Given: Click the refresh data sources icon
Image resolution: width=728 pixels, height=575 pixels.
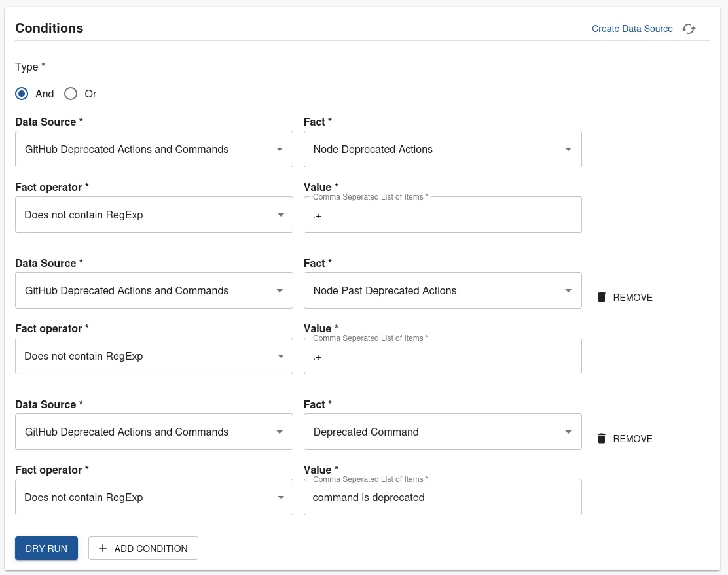Looking at the screenshot, I should 688,29.
